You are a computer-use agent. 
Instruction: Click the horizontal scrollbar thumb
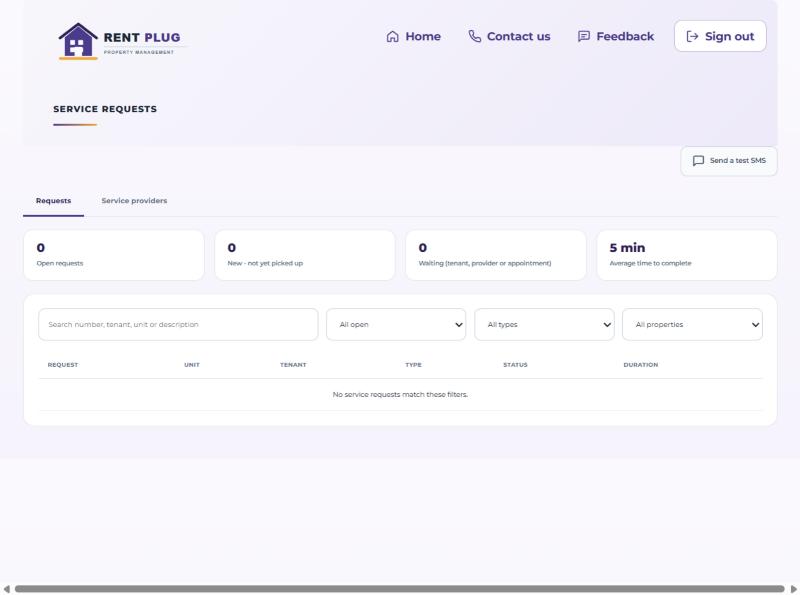point(399,589)
